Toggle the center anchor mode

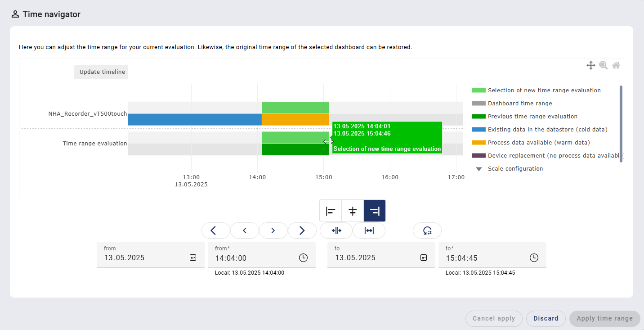tap(353, 211)
